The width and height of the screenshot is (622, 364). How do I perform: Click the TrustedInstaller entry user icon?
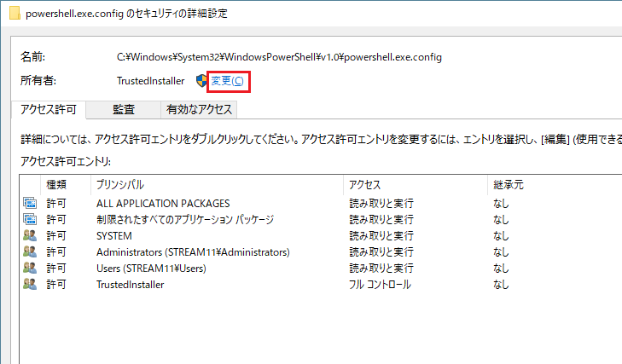tap(30, 285)
